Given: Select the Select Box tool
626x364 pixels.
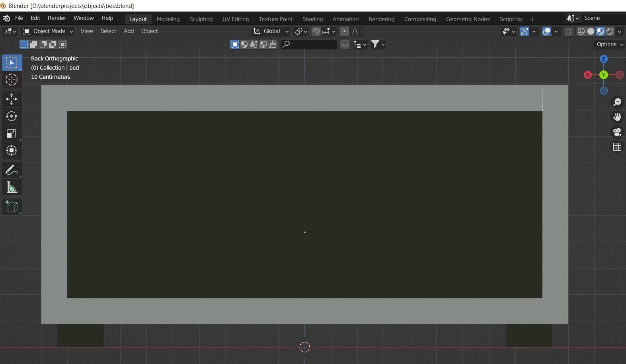Looking at the screenshot, I should point(12,63).
